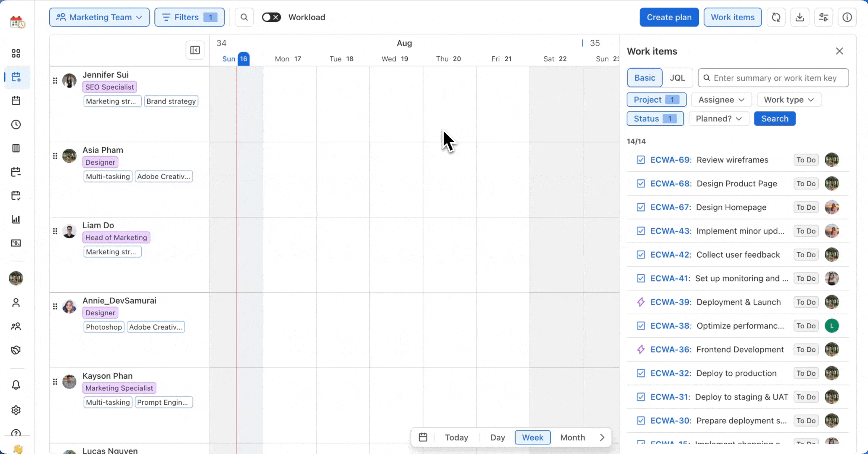Open work item ECWA-38 link
868x454 pixels.
[x=671, y=326]
